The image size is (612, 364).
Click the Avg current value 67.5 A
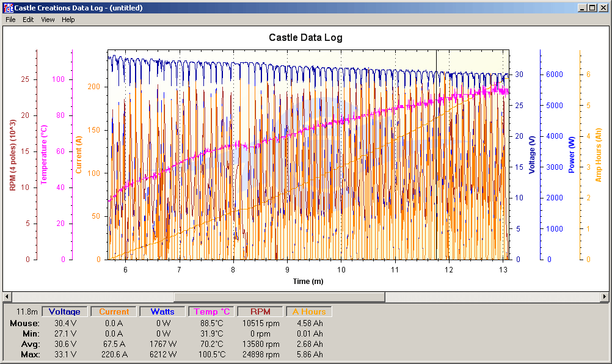114,344
